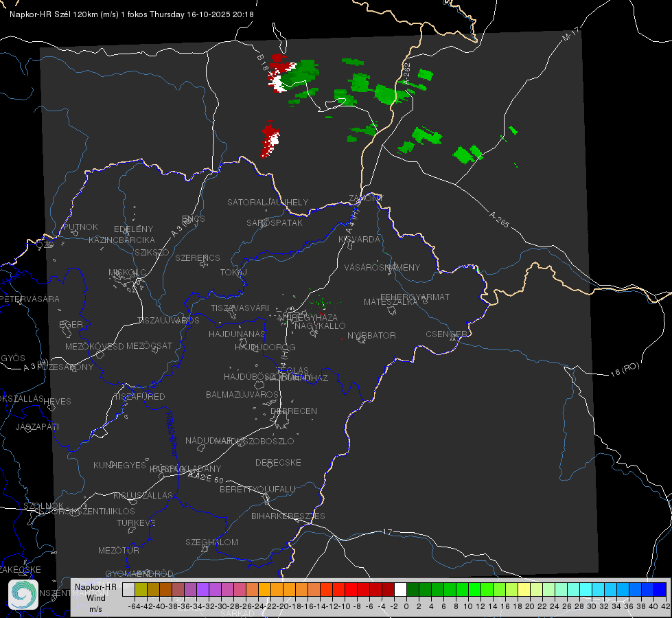Click the MISKOLC city label
672x618 pixels.
click(127, 273)
